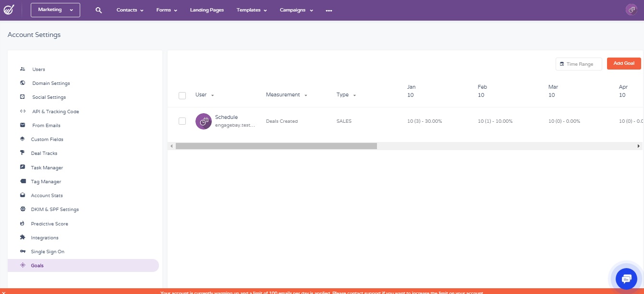Image resolution: width=644 pixels, height=294 pixels.
Task: Open the Contacts dropdown menu
Action: 130,10
